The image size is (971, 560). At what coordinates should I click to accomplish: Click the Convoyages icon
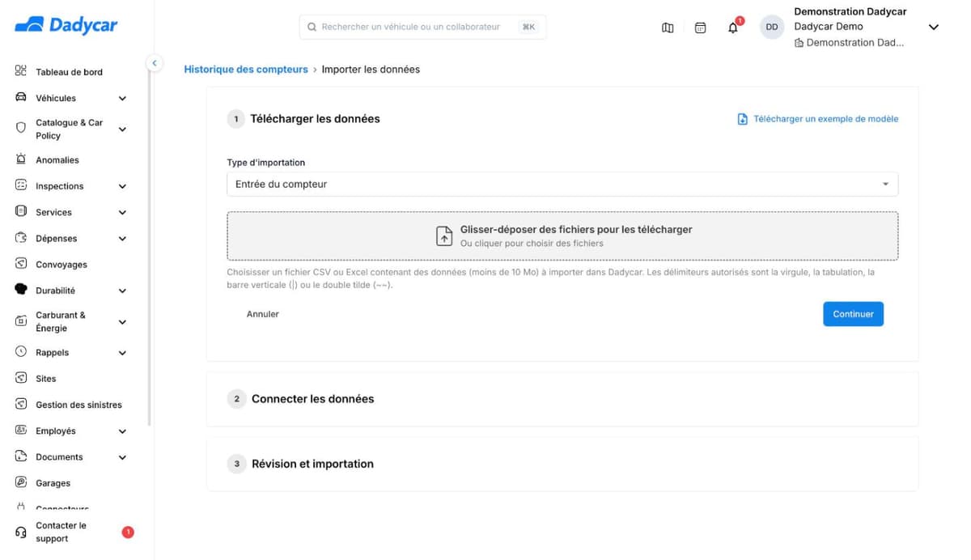coord(21,264)
